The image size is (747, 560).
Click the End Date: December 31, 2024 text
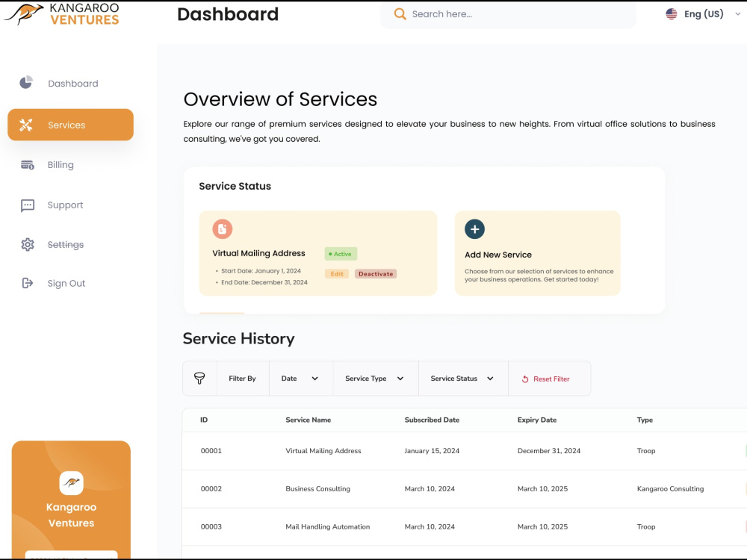264,282
